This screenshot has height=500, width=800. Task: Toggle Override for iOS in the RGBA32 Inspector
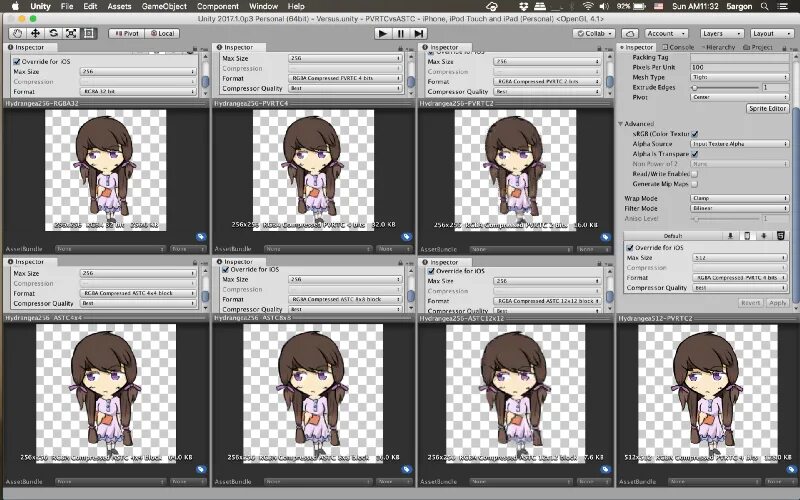point(16,61)
